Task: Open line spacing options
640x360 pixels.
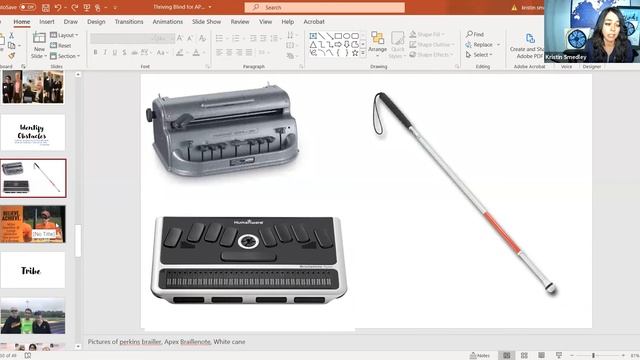Action: coord(275,38)
